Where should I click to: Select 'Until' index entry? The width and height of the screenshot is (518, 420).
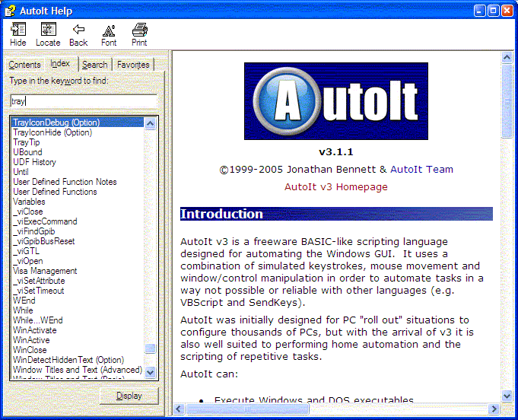(21, 172)
